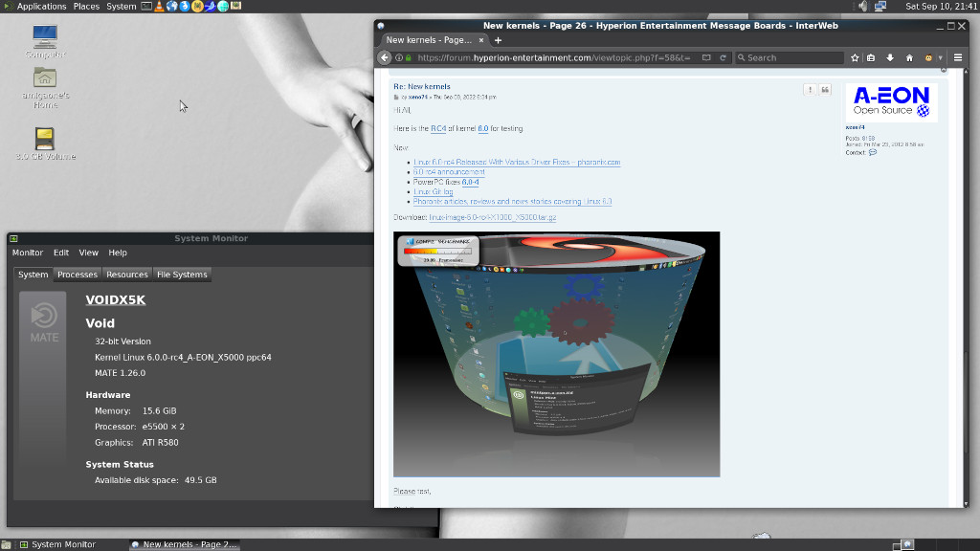Open a new browser tab
The image size is (980, 551).
coord(498,40)
